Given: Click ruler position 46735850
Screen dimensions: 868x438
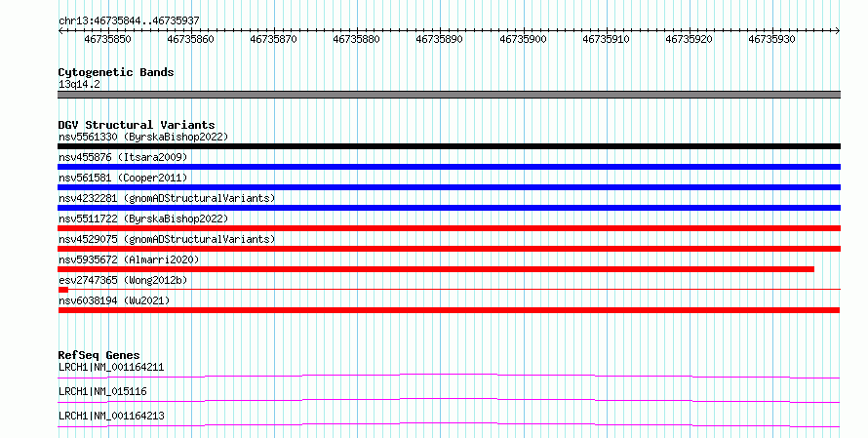Looking at the screenshot, I should click(x=107, y=39).
